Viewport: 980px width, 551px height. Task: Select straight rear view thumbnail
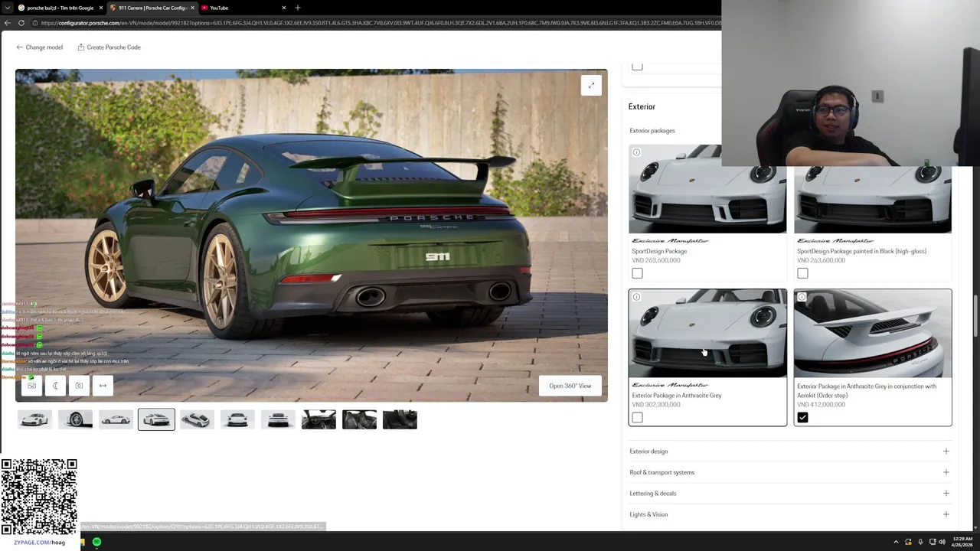(x=278, y=419)
